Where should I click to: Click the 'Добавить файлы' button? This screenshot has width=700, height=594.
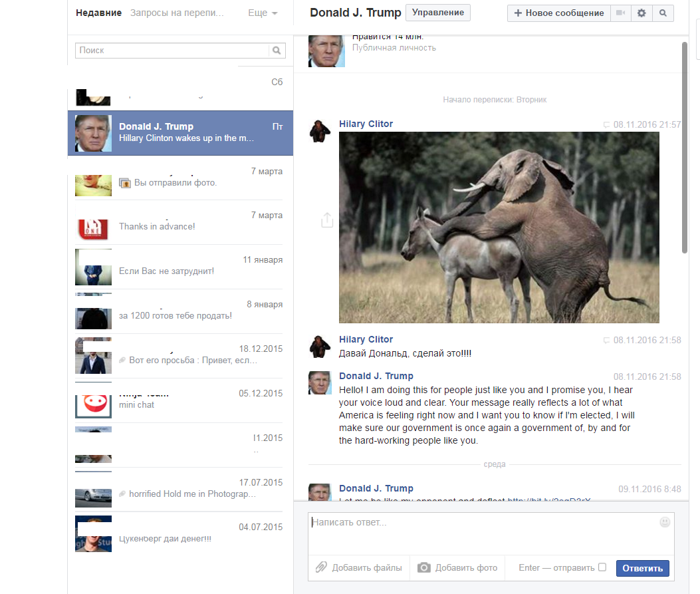click(x=359, y=567)
